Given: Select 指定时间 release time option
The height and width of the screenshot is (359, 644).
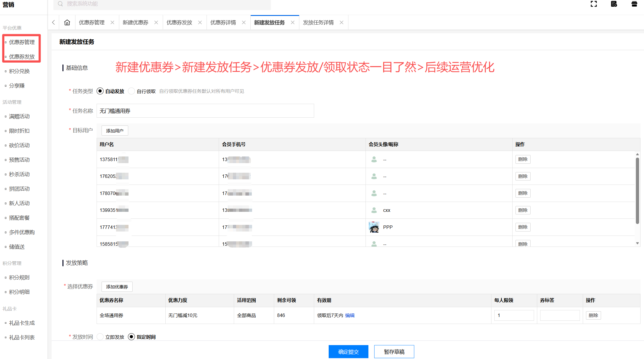Looking at the screenshot, I should 131,337.
